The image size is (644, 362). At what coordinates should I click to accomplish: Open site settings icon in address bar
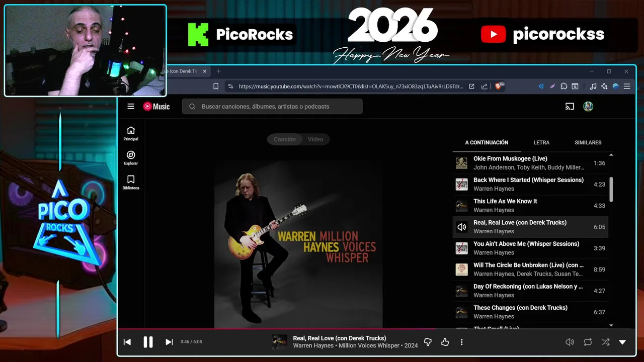click(x=230, y=86)
